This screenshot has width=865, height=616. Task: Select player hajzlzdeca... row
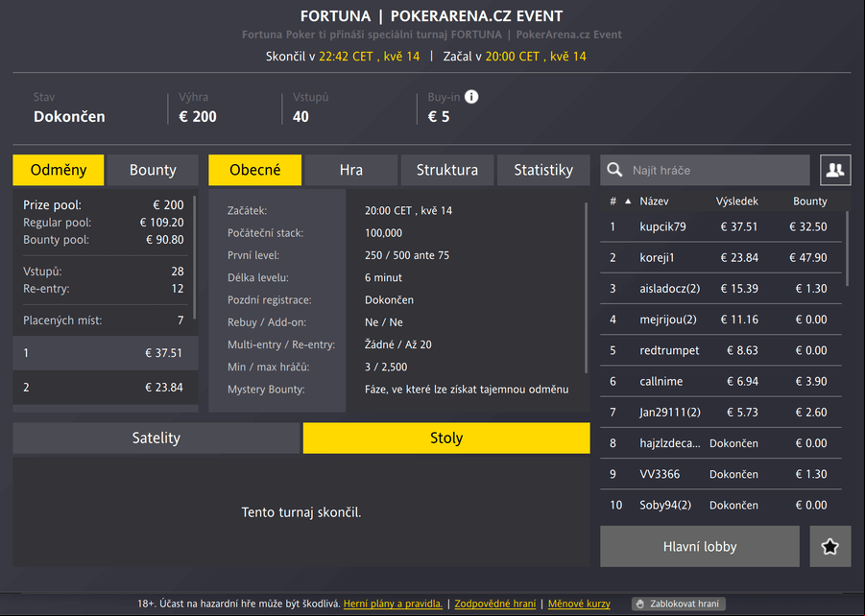tap(720, 443)
